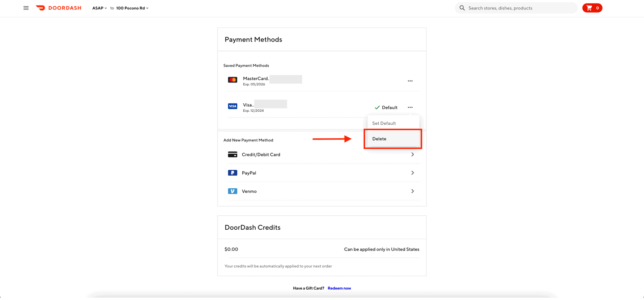
Task: Click the credits auto-applied note text
Action: (x=278, y=266)
